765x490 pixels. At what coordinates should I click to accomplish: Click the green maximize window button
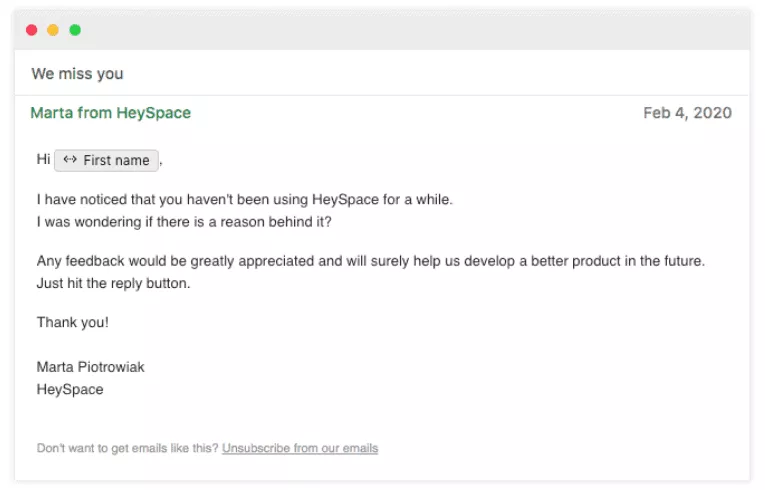(75, 30)
